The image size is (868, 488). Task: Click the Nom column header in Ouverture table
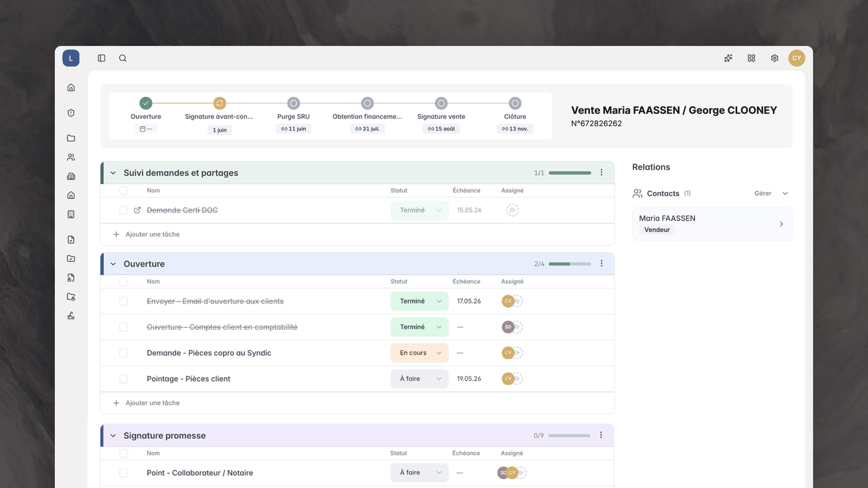[x=153, y=282]
